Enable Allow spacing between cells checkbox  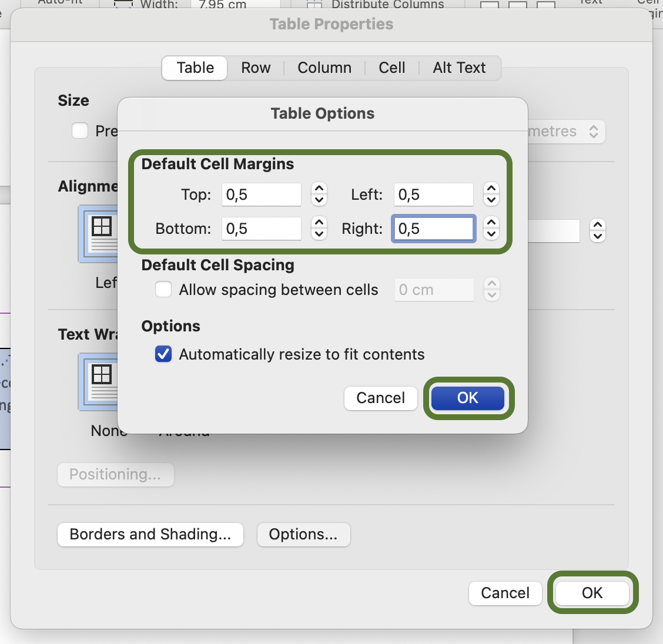click(163, 290)
